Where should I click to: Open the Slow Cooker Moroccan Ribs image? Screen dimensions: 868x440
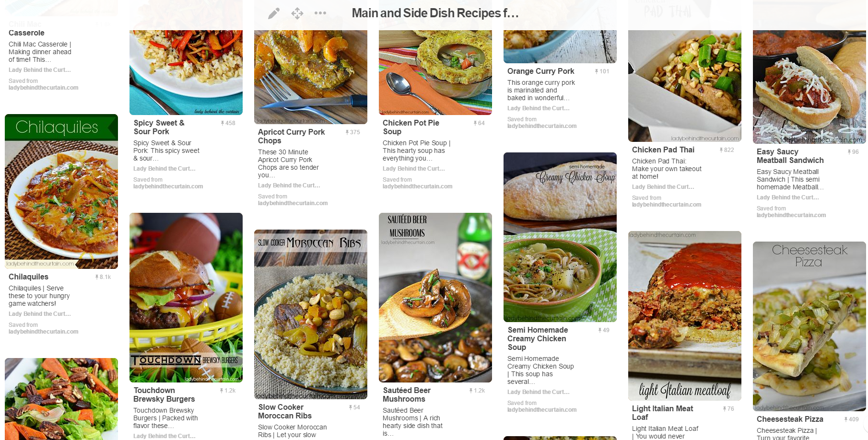311,314
